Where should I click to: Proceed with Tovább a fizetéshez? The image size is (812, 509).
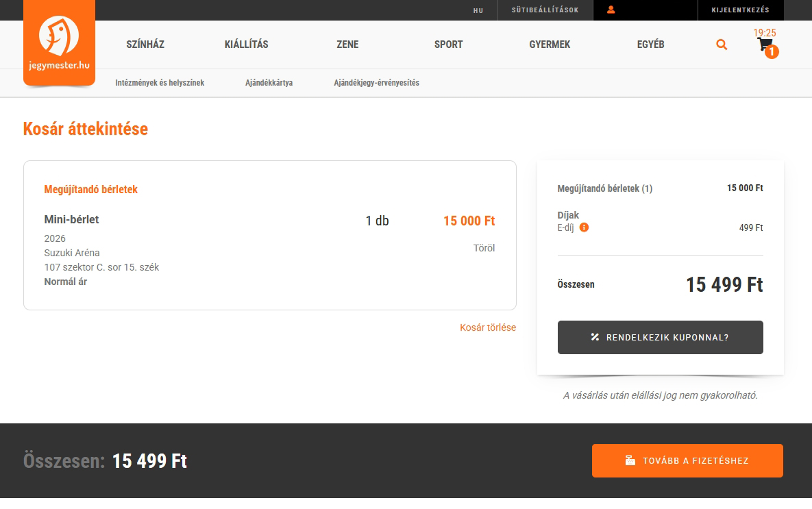click(x=687, y=461)
